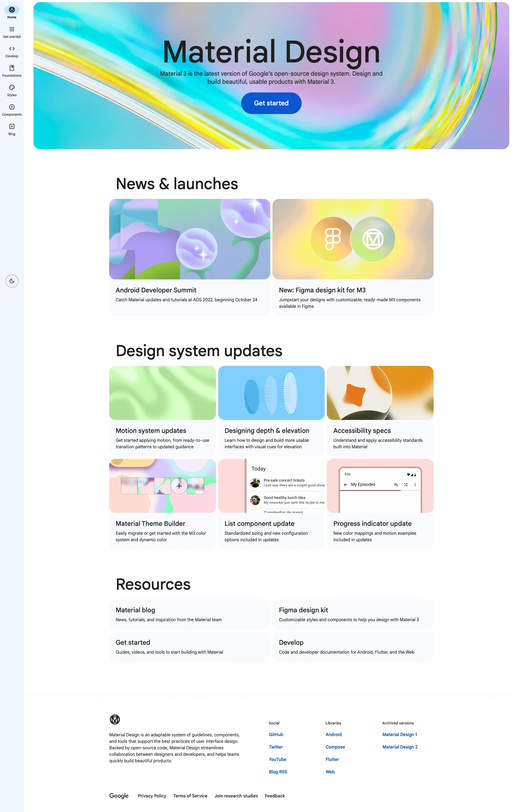Open the Motion system updates card image
Image resolution: width=519 pixels, height=812 pixels.
162,393
